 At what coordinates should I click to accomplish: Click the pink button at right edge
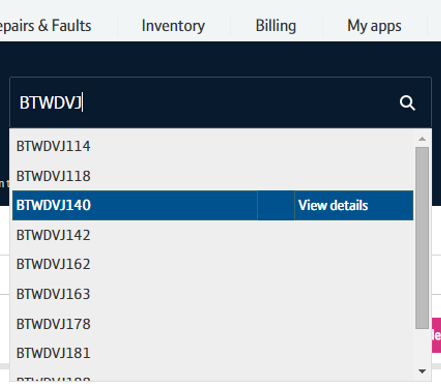(x=436, y=335)
